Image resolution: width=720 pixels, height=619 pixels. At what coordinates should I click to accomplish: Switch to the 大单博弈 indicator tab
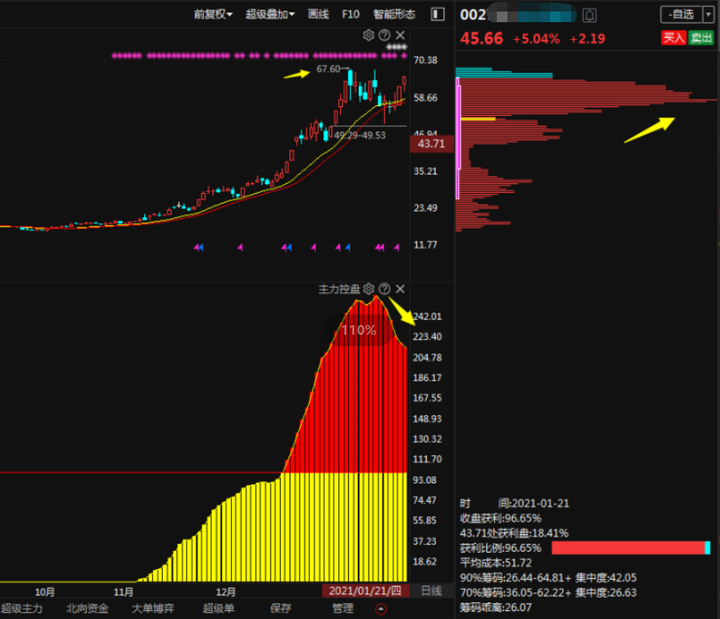153,608
